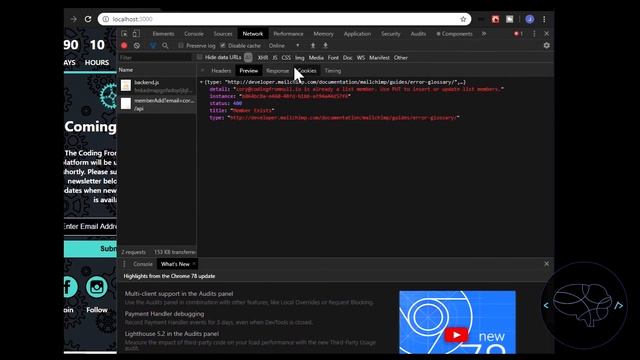640x360 pixels.
Task: Filter requests by Doc
Action: pyautogui.click(x=347, y=58)
